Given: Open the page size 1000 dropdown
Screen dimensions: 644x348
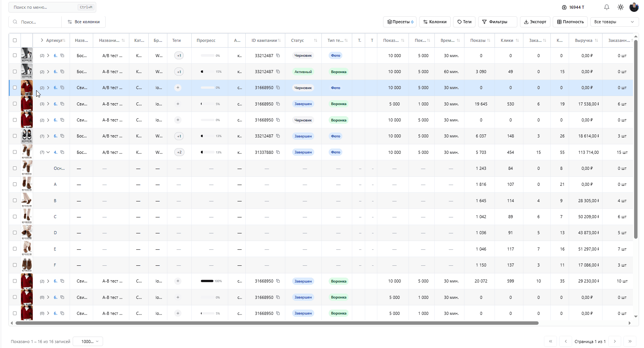Looking at the screenshot, I should tap(88, 341).
